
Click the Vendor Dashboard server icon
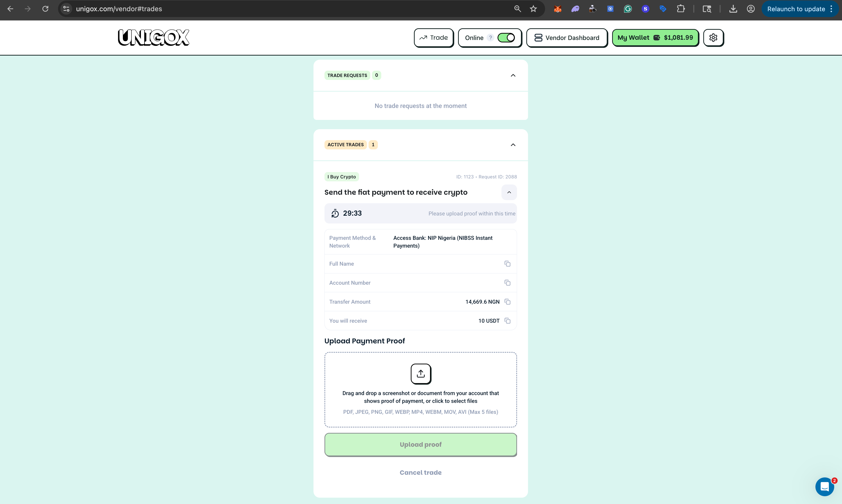538,38
